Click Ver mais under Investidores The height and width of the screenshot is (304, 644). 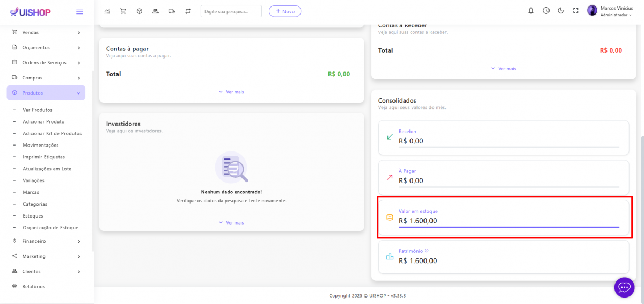[231, 222]
